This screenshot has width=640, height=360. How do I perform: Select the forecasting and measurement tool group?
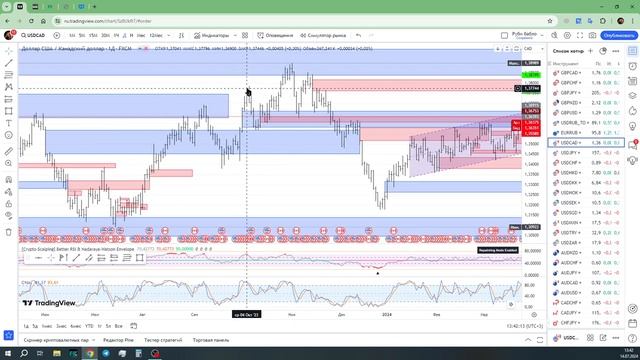click(x=9, y=99)
